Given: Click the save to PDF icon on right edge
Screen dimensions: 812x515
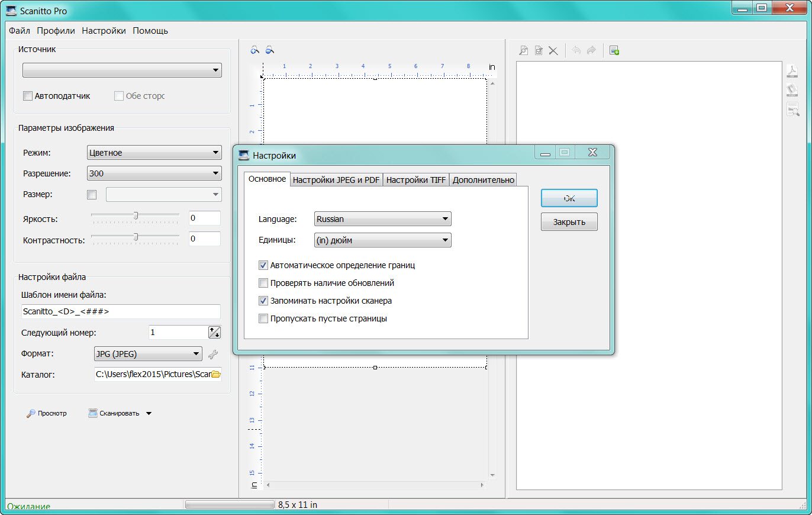Looking at the screenshot, I should (792, 72).
